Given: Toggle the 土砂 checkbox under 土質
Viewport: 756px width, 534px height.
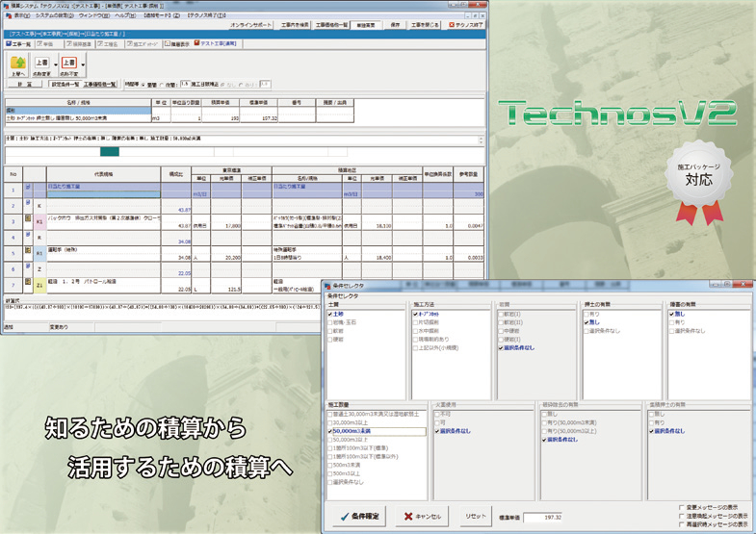Looking at the screenshot, I should (x=330, y=314).
